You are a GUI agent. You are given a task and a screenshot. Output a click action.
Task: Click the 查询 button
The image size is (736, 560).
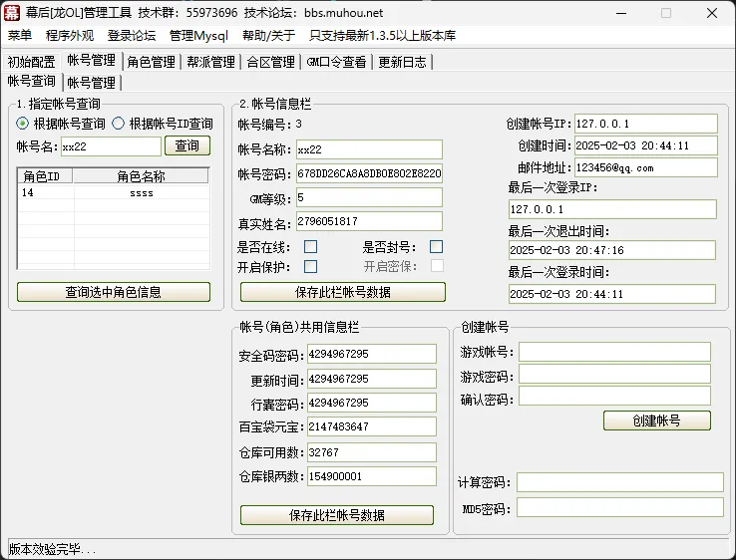187,145
